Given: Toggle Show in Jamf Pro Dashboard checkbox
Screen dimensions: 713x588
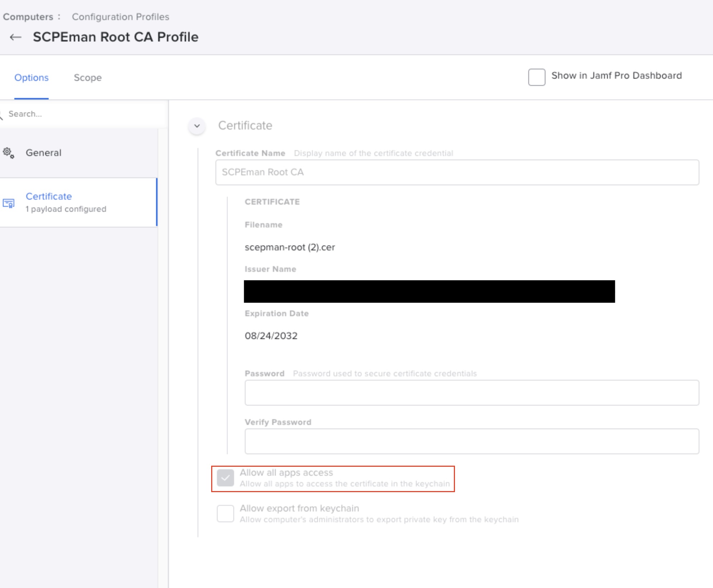Looking at the screenshot, I should click(x=537, y=77).
